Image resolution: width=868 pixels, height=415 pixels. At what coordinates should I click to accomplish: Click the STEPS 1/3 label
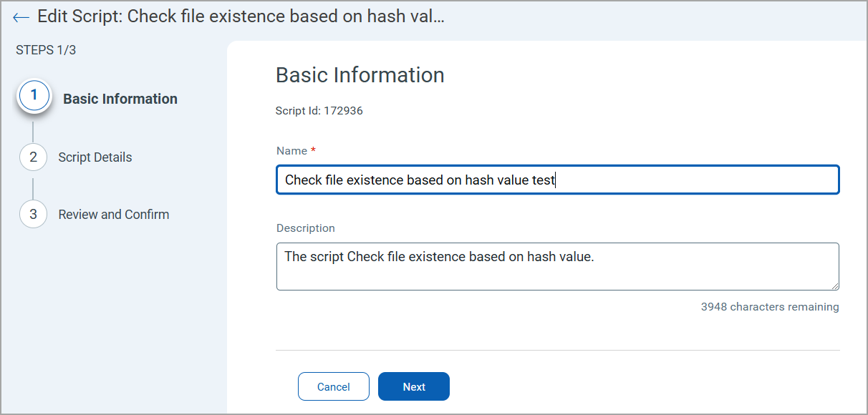point(46,50)
